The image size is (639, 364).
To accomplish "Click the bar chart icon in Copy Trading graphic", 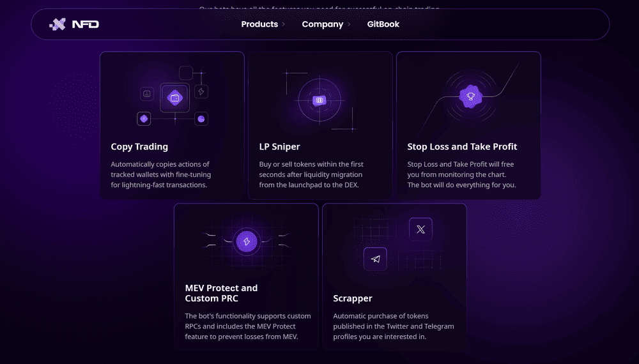I will (x=147, y=94).
